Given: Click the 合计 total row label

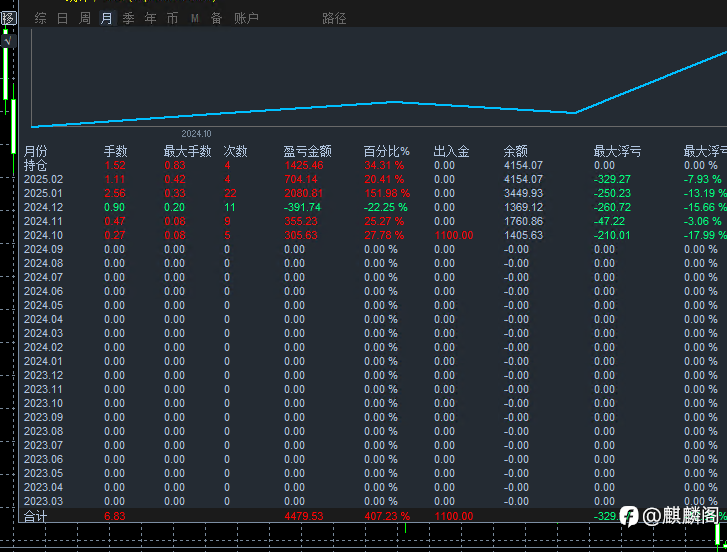Looking at the screenshot, I should point(35,516).
